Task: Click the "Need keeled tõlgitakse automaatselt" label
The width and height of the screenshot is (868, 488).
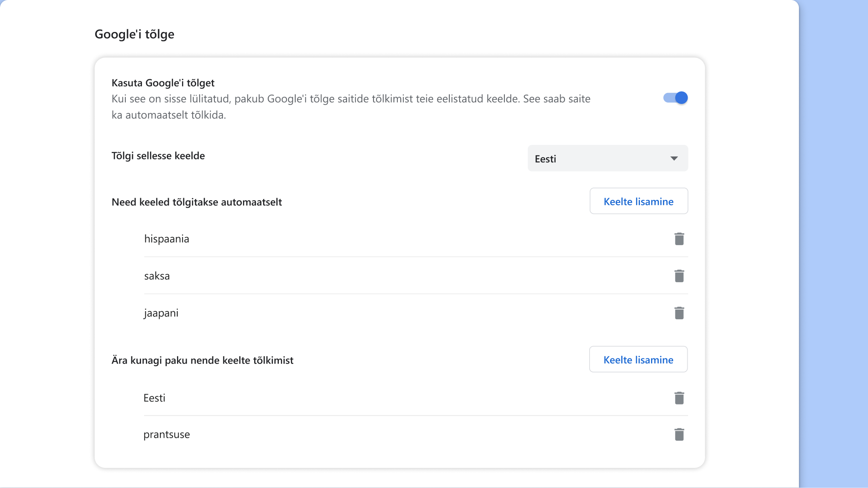Action: pos(197,202)
